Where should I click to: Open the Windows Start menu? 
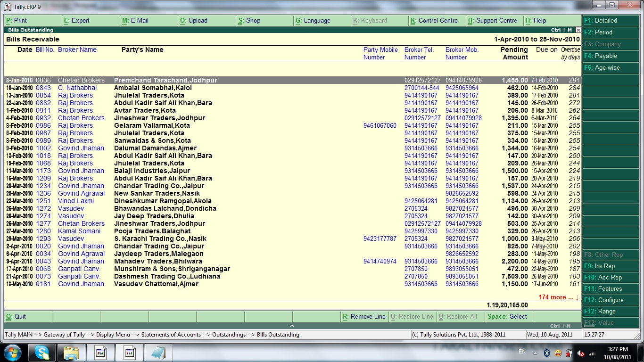pyautogui.click(x=13, y=352)
